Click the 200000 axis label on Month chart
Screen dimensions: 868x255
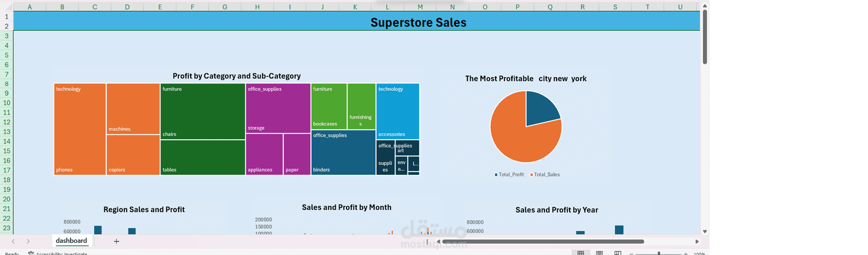263,220
